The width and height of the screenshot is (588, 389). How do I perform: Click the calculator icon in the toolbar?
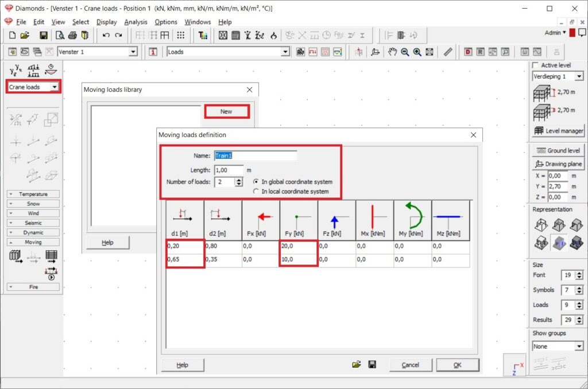[235, 35]
